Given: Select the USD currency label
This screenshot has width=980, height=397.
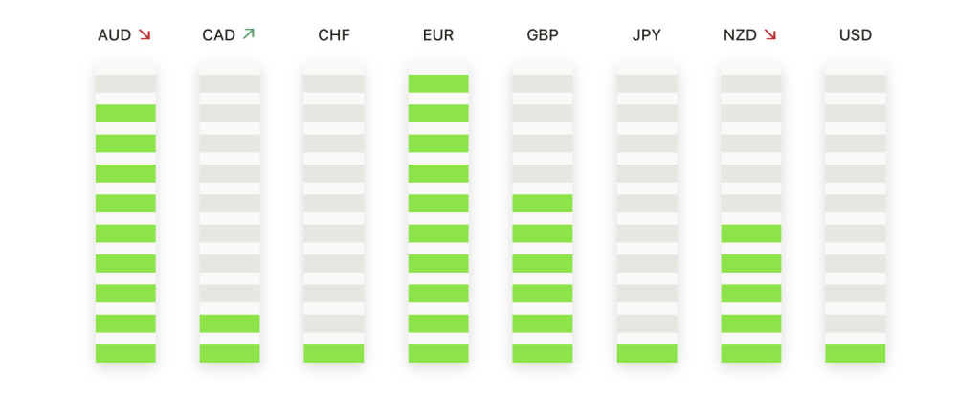Looking at the screenshot, I should coord(855,35).
